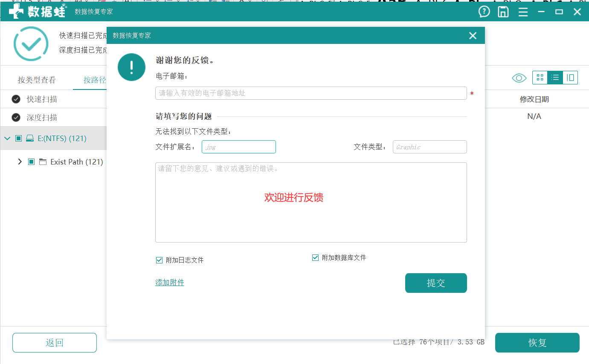This screenshot has height=364, width=589.
Task: Expand the Exist Path folder
Action: tap(20, 162)
